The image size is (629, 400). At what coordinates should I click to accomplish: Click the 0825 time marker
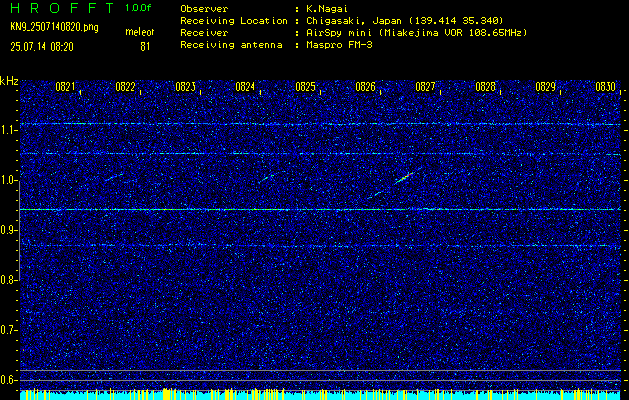[305, 87]
